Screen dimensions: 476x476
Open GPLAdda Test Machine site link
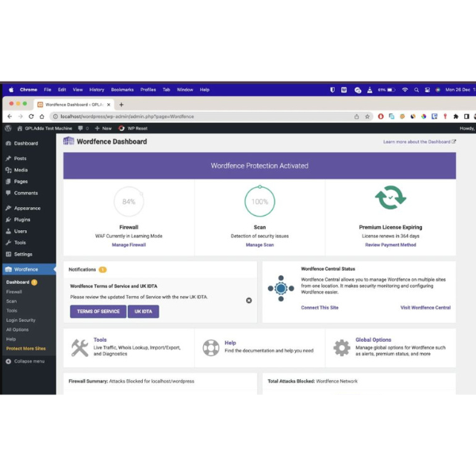[x=44, y=129]
